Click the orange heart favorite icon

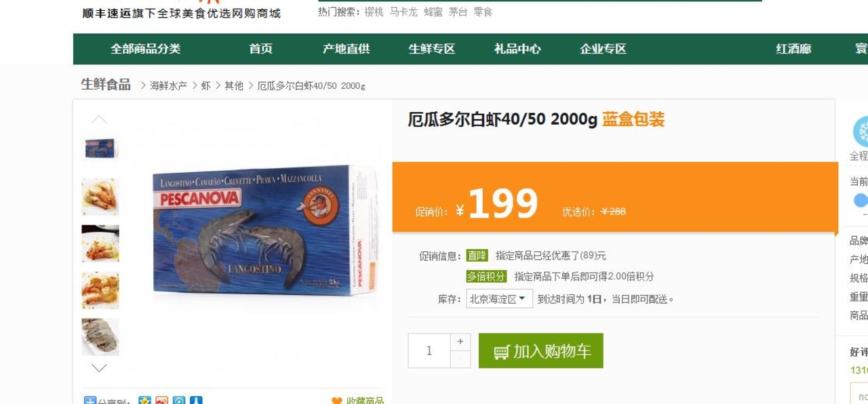click(337, 401)
